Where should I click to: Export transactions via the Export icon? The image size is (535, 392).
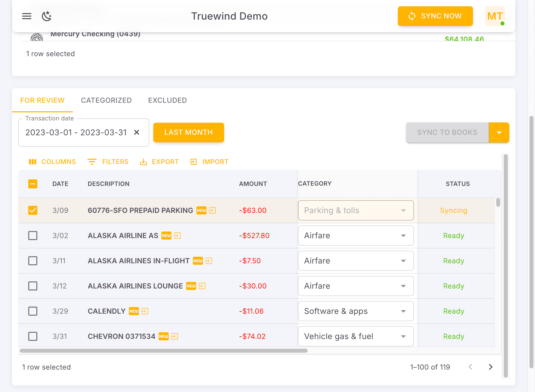(x=159, y=161)
